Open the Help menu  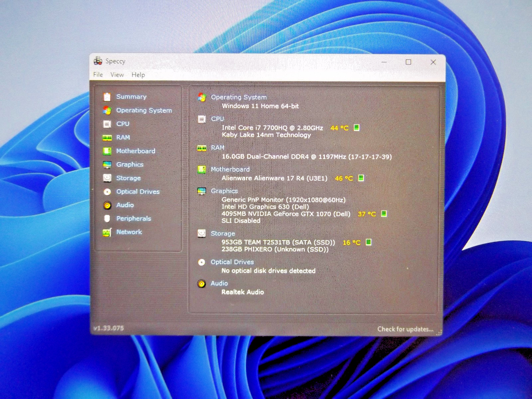point(138,75)
